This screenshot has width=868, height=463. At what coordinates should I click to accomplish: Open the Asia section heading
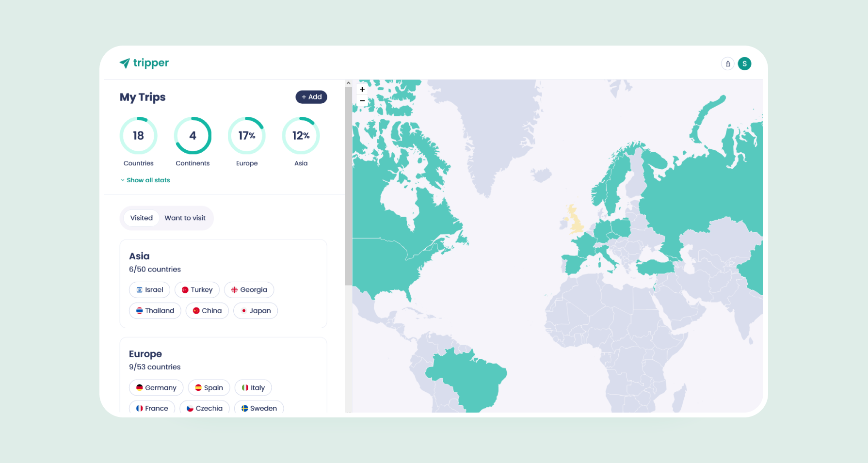(x=139, y=256)
